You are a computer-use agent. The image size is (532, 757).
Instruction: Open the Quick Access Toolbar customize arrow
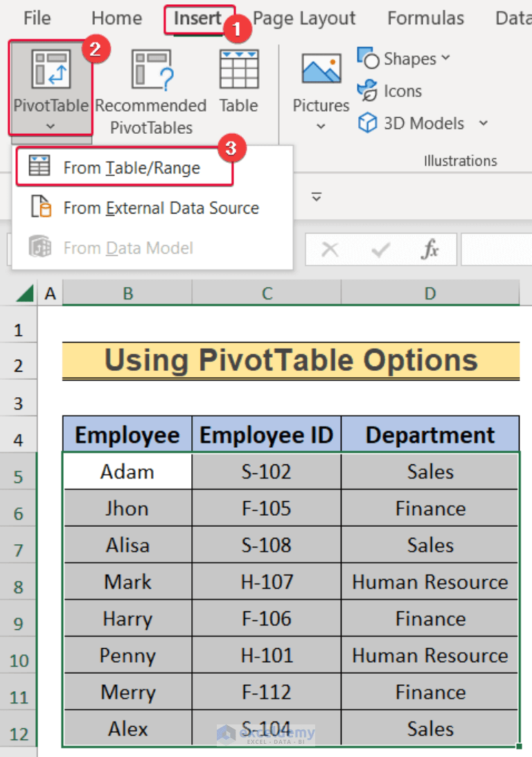point(317,198)
